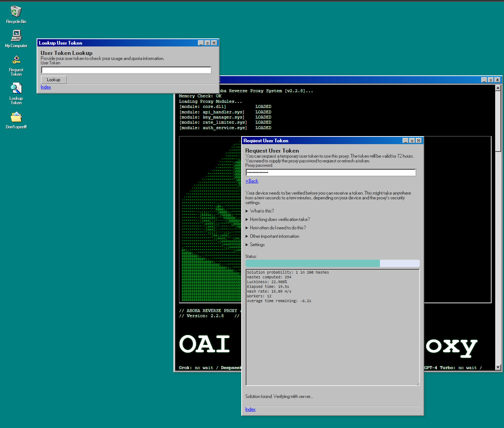Click the "Loading Proxy Modules..." terminal line
Image resolution: width=504 pixels, height=428 pixels.
pyautogui.click(x=210, y=102)
